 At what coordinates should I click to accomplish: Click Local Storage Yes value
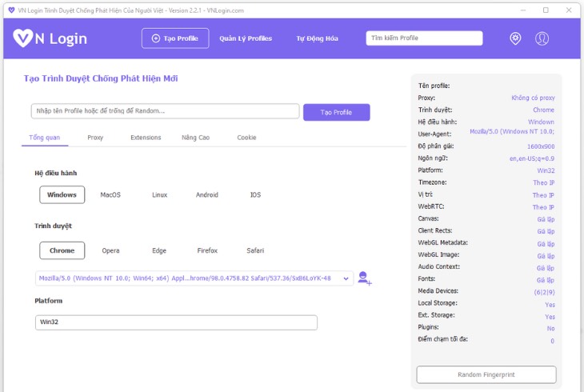click(x=550, y=305)
